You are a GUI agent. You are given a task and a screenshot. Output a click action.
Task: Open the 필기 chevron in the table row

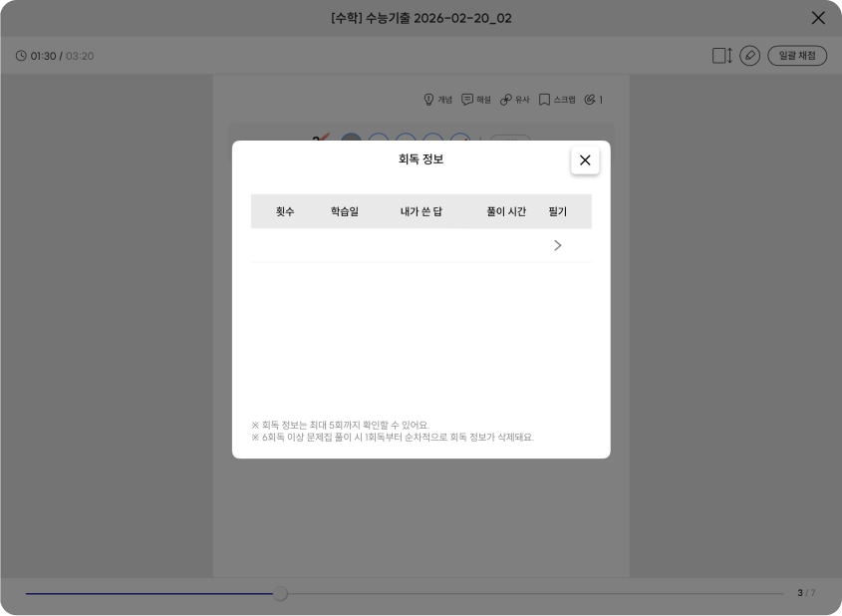(557, 245)
